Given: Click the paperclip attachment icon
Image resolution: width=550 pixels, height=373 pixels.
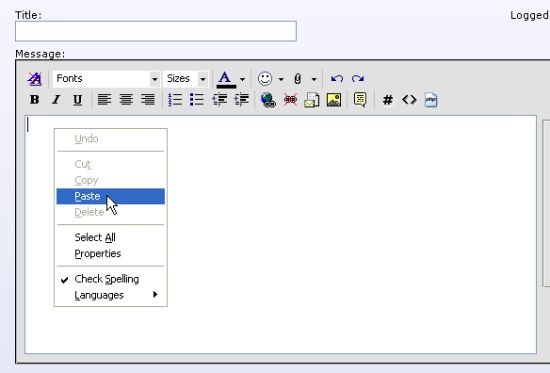Looking at the screenshot, I should [297, 79].
